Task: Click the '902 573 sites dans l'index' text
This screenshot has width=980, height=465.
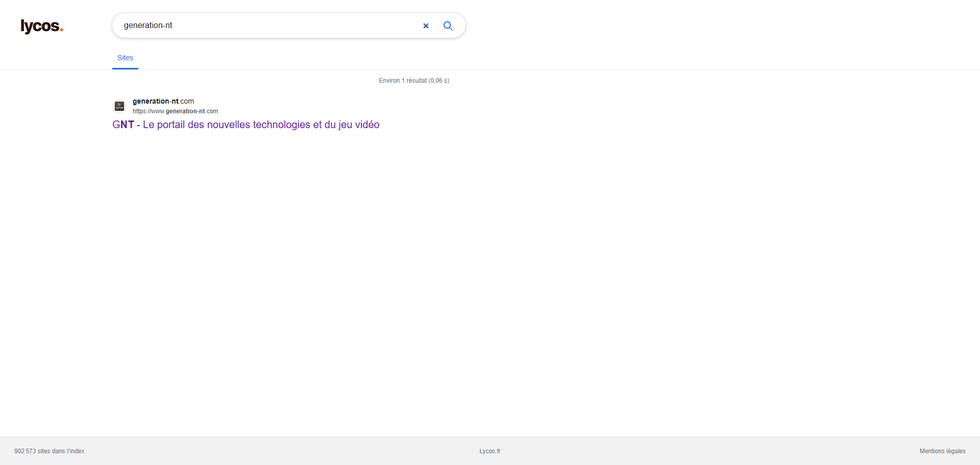Action: [x=50, y=451]
